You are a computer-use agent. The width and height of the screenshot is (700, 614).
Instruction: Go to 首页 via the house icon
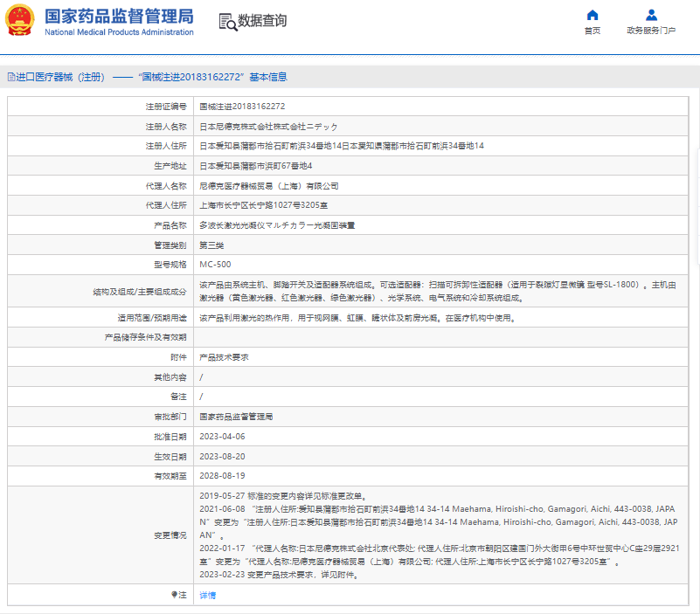(593, 15)
